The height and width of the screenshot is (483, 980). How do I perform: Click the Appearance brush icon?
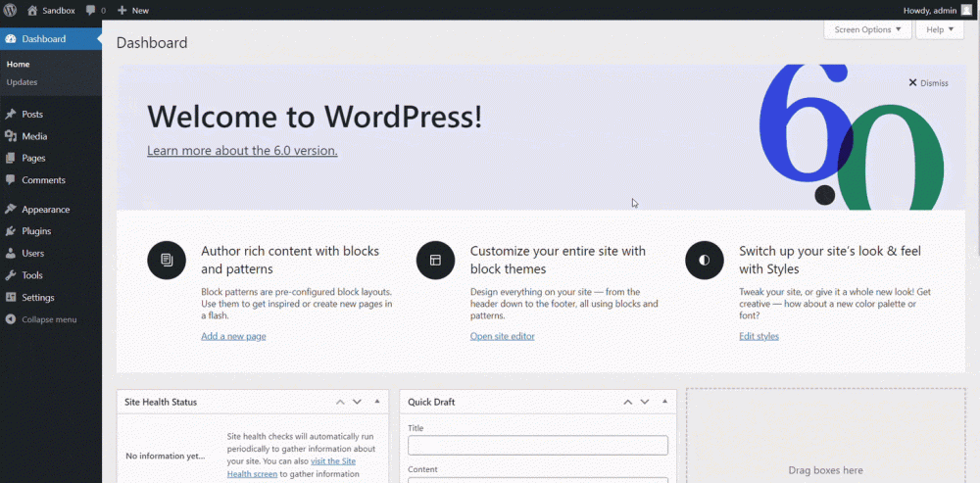coord(11,210)
